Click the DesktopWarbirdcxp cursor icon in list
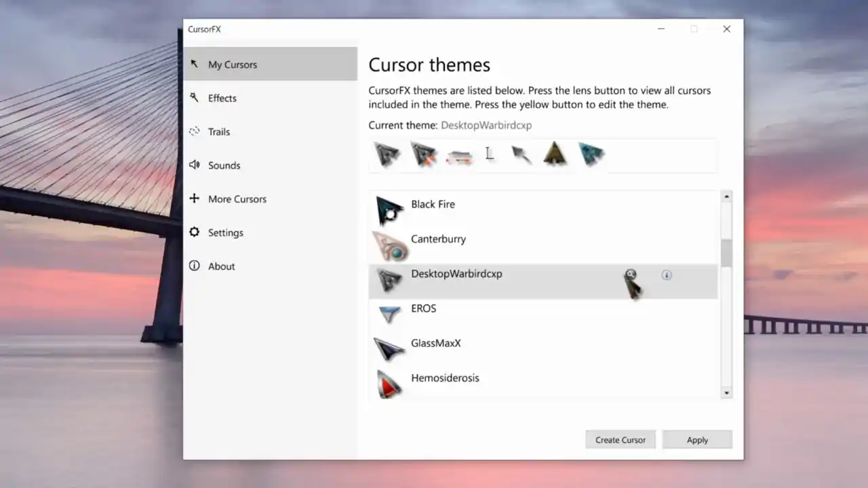Image resolution: width=868 pixels, height=488 pixels. point(389,280)
